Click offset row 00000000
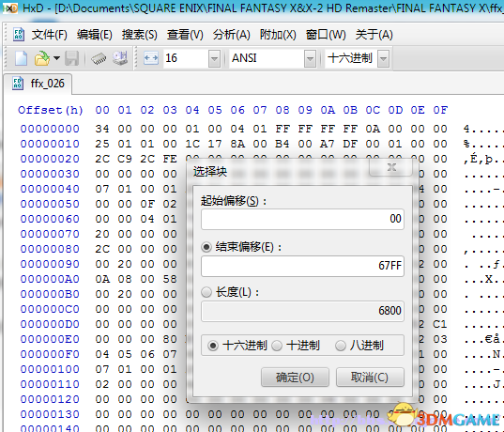504x432 pixels. 50,129
